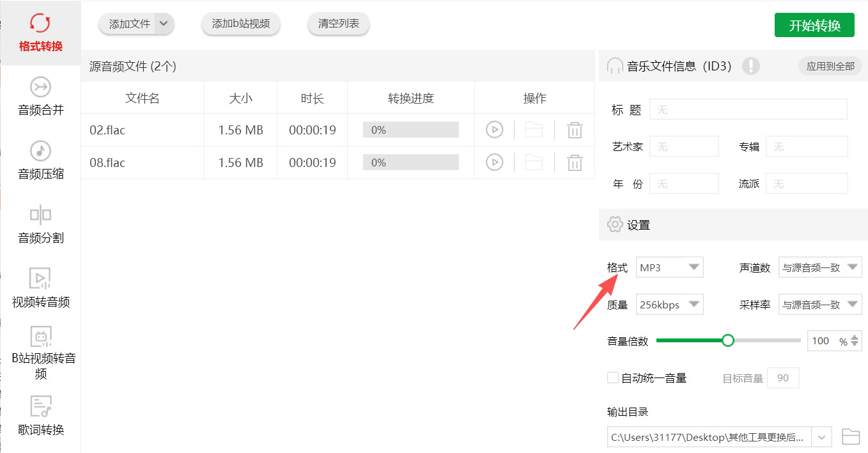Click the 年份 input field
Screen dimensions: 868x453
[684, 184]
